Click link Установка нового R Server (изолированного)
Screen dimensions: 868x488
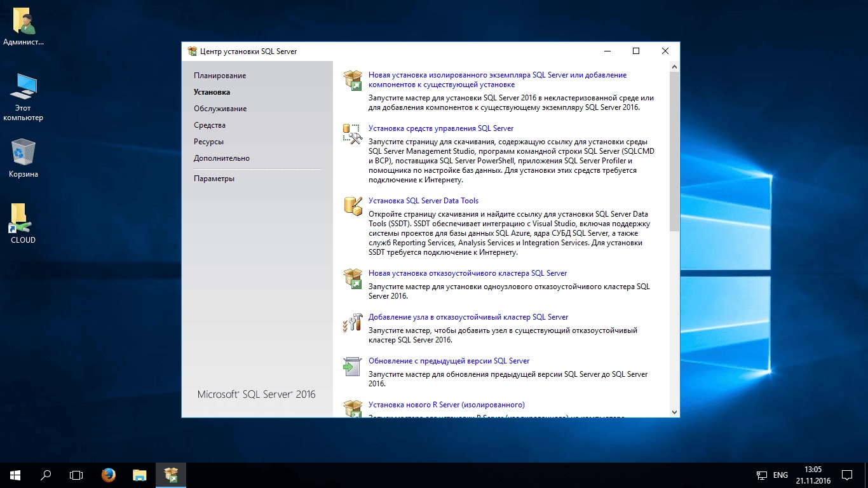pos(447,405)
